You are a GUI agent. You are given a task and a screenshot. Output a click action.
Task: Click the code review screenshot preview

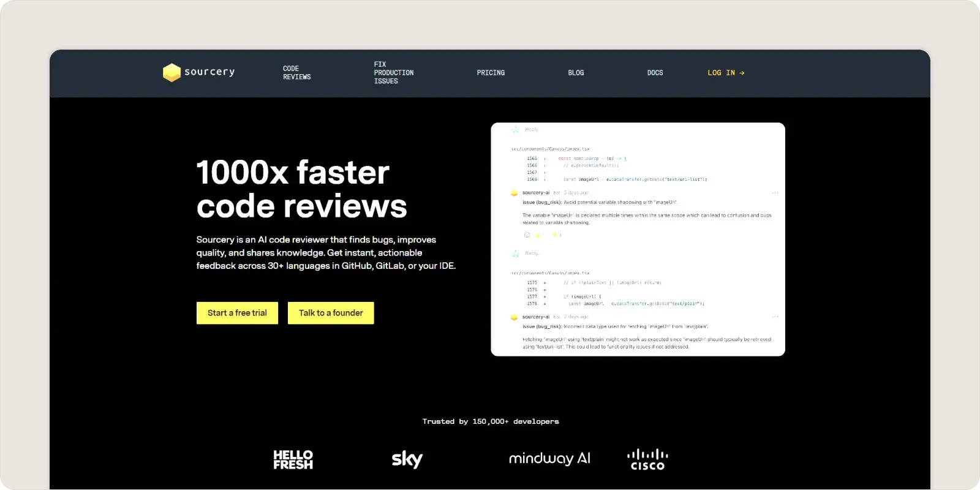(x=638, y=239)
